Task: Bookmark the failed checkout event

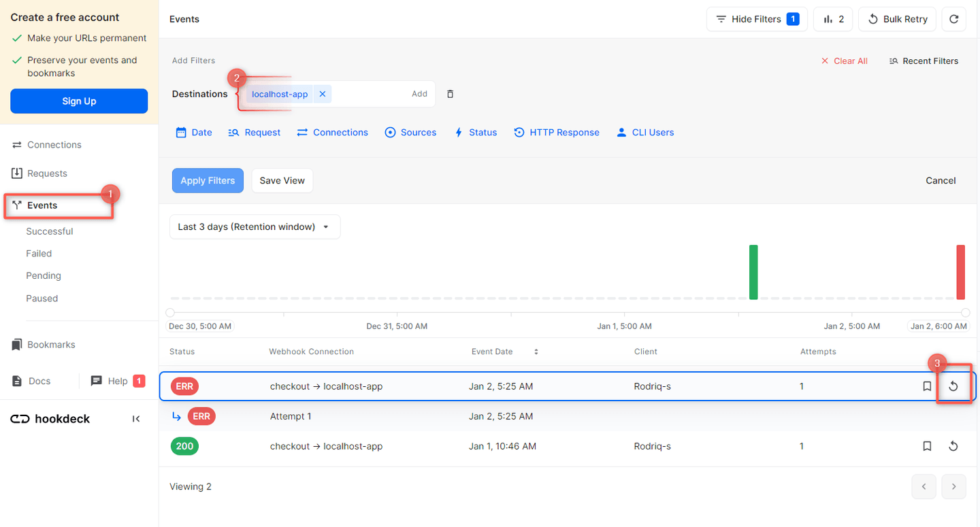Action: (x=927, y=386)
